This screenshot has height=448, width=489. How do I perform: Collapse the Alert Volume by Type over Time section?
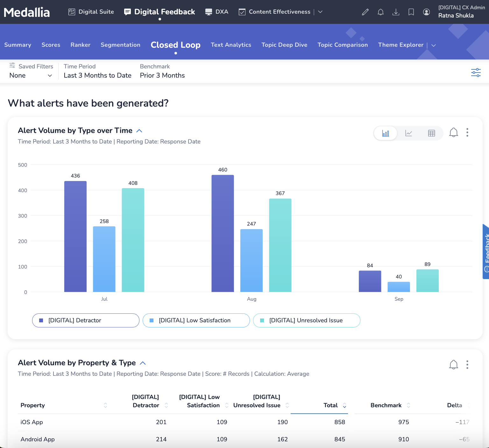[x=139, y=131]
